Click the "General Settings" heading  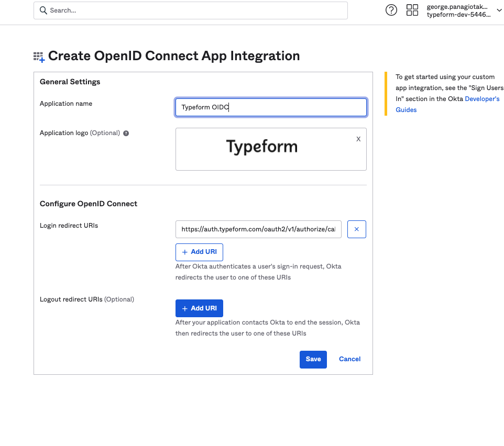(x=70, y=82)
